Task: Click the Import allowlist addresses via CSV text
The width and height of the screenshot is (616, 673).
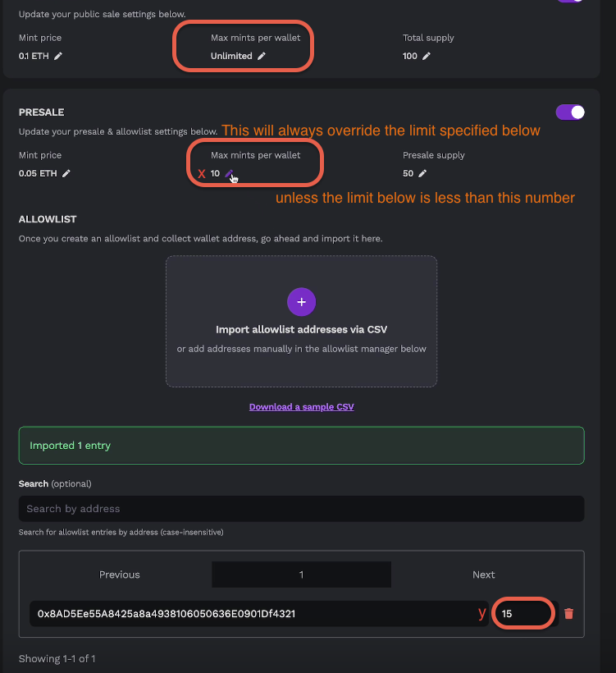Action: tap(301, 329)
